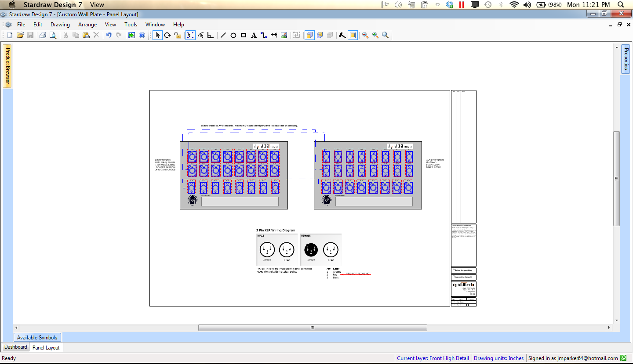
Task: Expand the Available Symbols panel
Action: [x=37, y=337]
